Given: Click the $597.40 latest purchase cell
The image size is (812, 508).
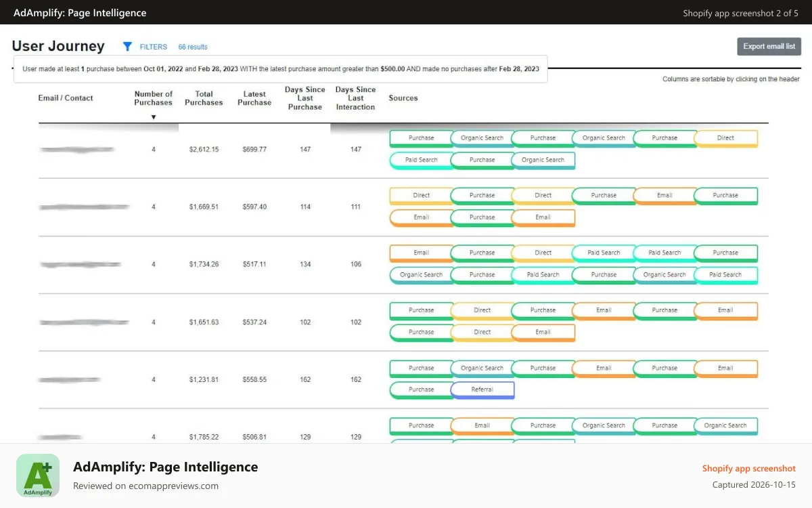Looking at the screenshot, I should click(254, 207).
